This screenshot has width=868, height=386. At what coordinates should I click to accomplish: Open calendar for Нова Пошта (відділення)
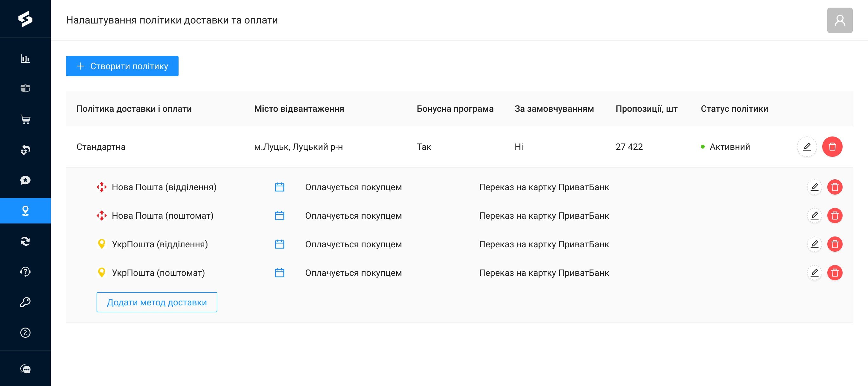tap(279, 187)
